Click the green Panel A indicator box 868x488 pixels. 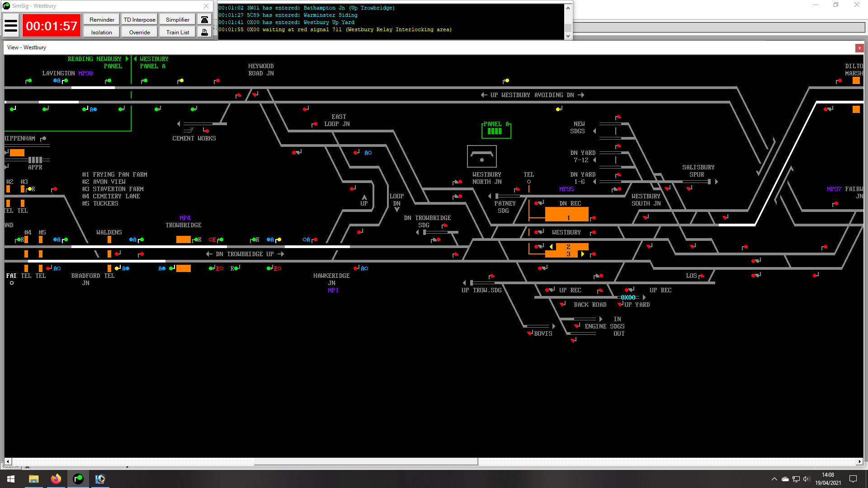[496, 130]
